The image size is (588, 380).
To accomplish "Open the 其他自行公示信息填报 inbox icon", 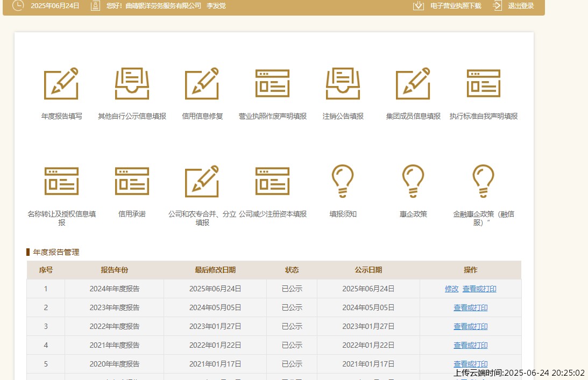I will tap(132, 83).
